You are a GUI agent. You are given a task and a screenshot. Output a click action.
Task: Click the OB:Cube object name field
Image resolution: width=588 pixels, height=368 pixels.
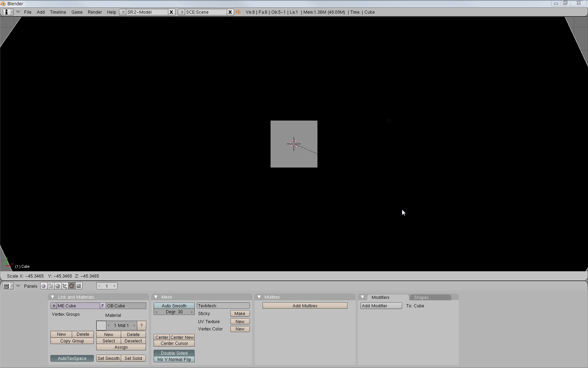pos(126,306)
